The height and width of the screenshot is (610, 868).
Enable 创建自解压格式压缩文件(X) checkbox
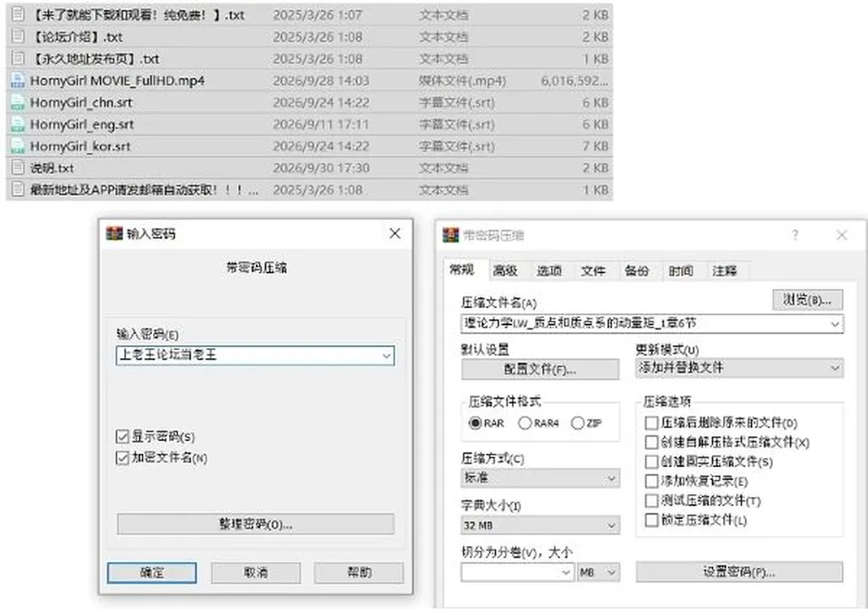coord(652,442)
